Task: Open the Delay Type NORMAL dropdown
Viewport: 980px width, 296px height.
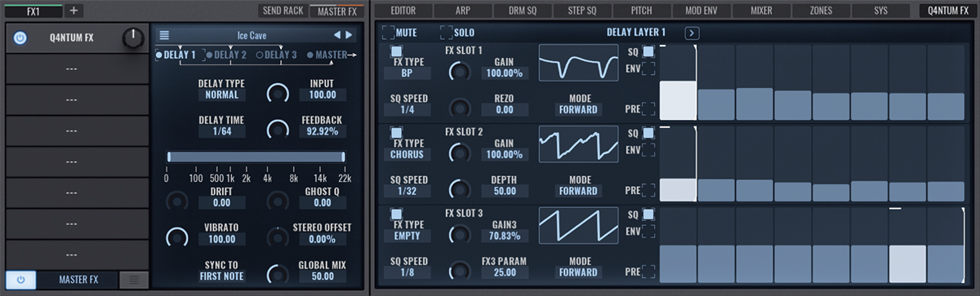Action: point(221,95)
